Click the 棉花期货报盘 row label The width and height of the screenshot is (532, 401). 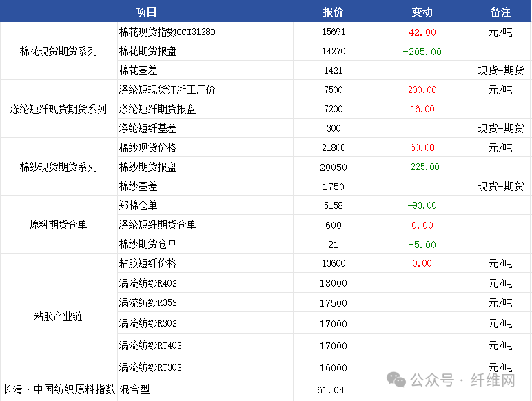(148, 51)
